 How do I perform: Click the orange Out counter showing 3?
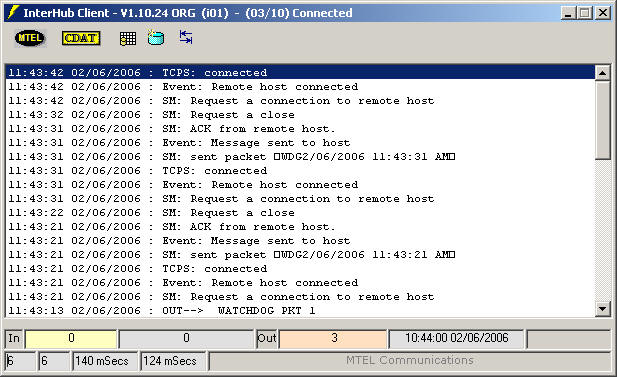point(333,338)
